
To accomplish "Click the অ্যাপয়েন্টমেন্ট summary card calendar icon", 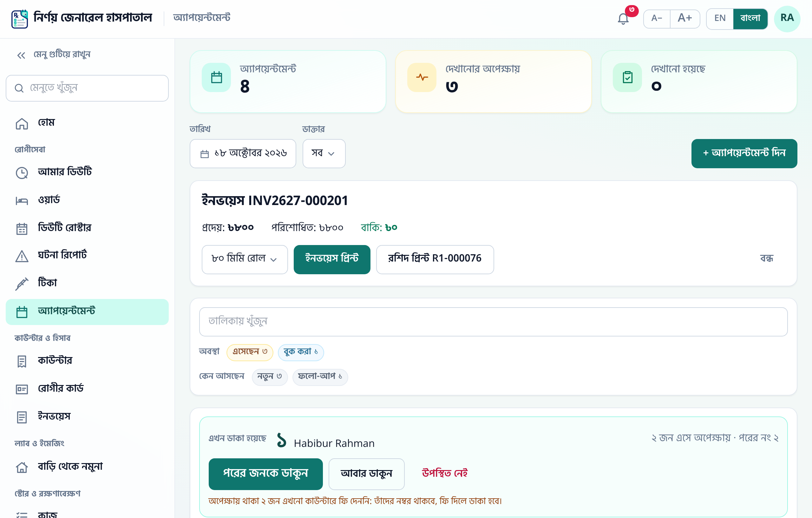I will coord(217,77).
